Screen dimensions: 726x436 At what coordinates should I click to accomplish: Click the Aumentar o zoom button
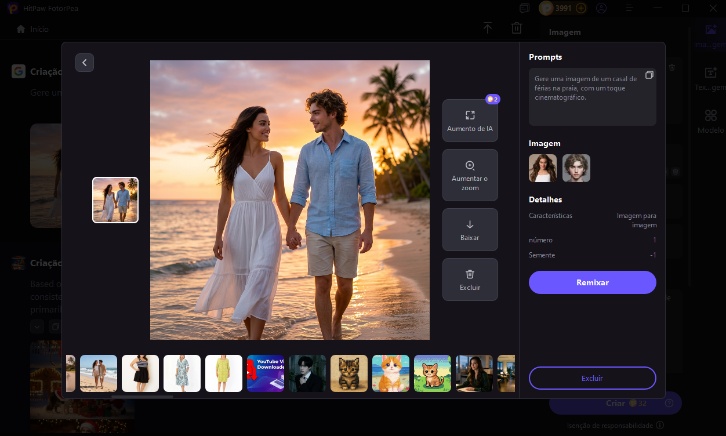(x=470, y=171)
